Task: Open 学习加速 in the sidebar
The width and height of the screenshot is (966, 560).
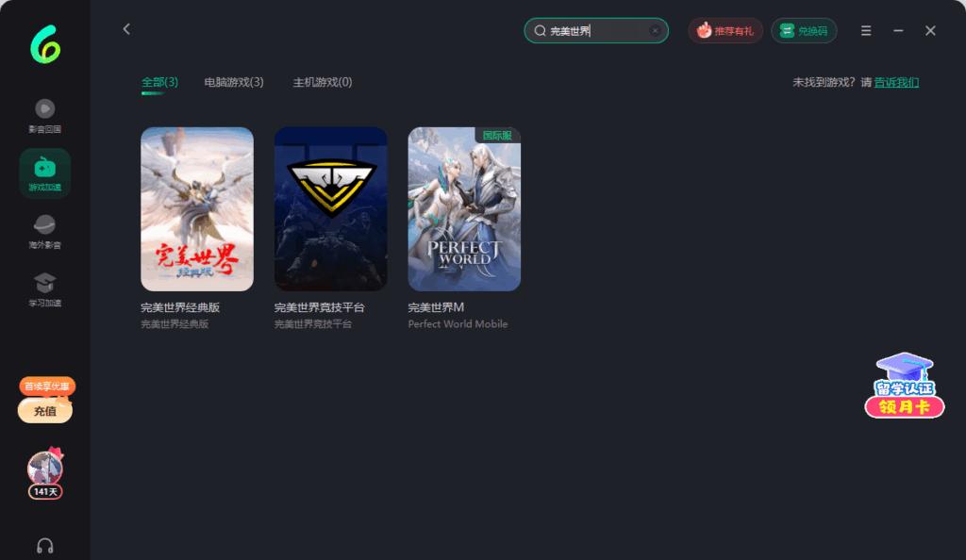Action: coord(45,289)
